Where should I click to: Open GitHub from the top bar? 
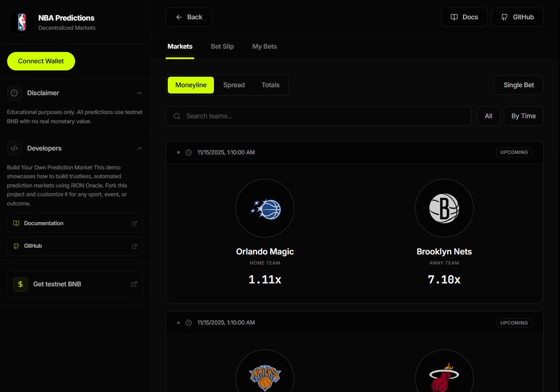point(517,17)
